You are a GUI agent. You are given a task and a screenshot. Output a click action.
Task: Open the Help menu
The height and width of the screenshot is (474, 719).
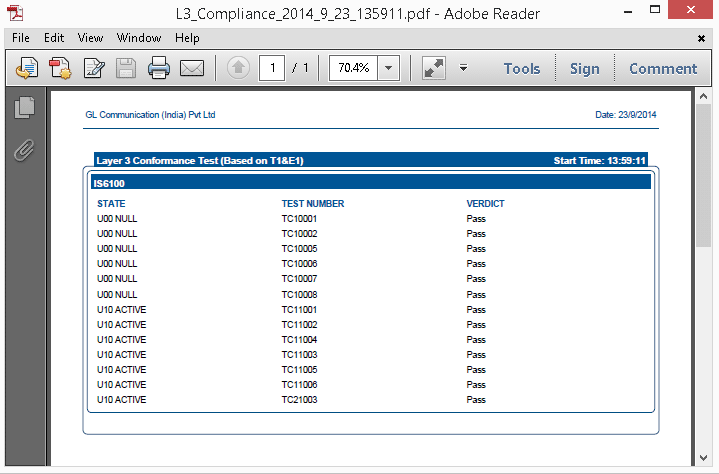(x=187, y=38)
